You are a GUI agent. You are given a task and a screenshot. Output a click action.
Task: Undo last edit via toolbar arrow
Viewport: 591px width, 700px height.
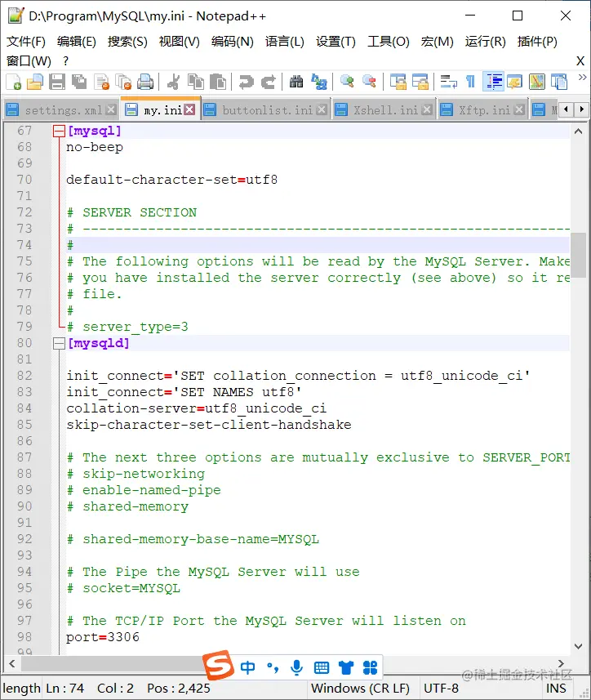246,82
